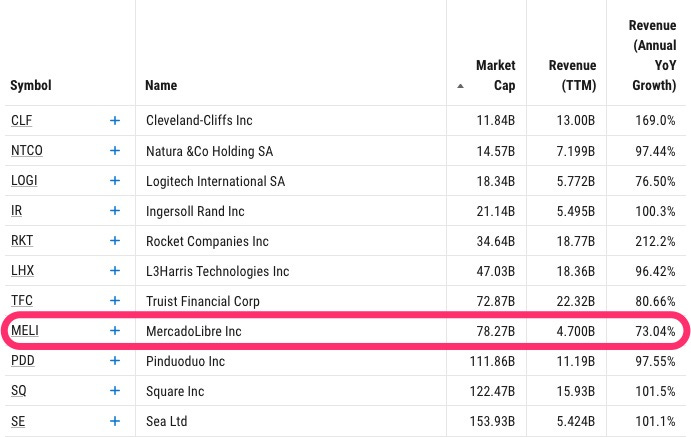Click market cap value 47.03B
Image resolution: width=691 pixels, height=437 pixels.
coord(496,271)
